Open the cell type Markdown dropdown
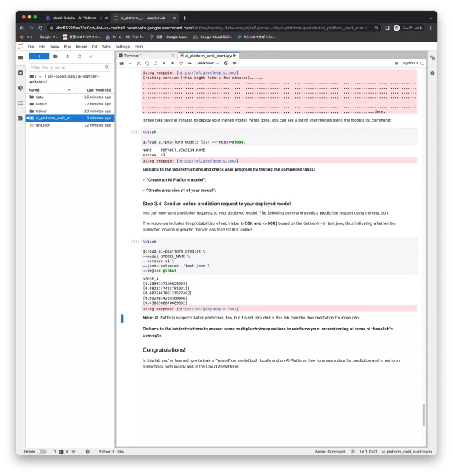The height and width of the screenshot is (476, 453). 208,63
